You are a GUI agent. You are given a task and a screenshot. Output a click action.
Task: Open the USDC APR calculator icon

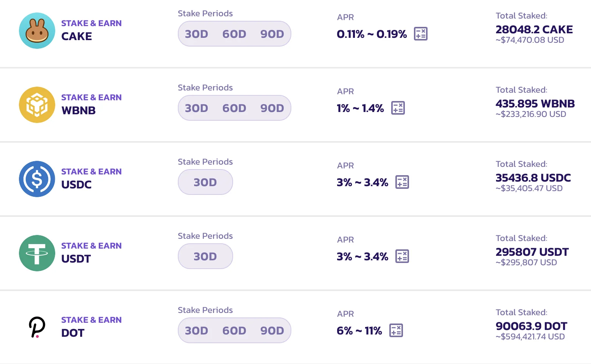(402, 182)
